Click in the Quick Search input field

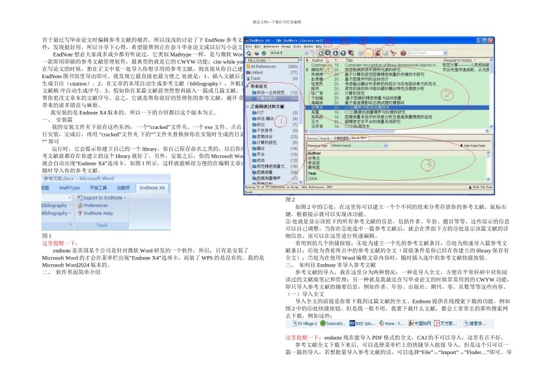pyautogui.click(x=425, y=53)
